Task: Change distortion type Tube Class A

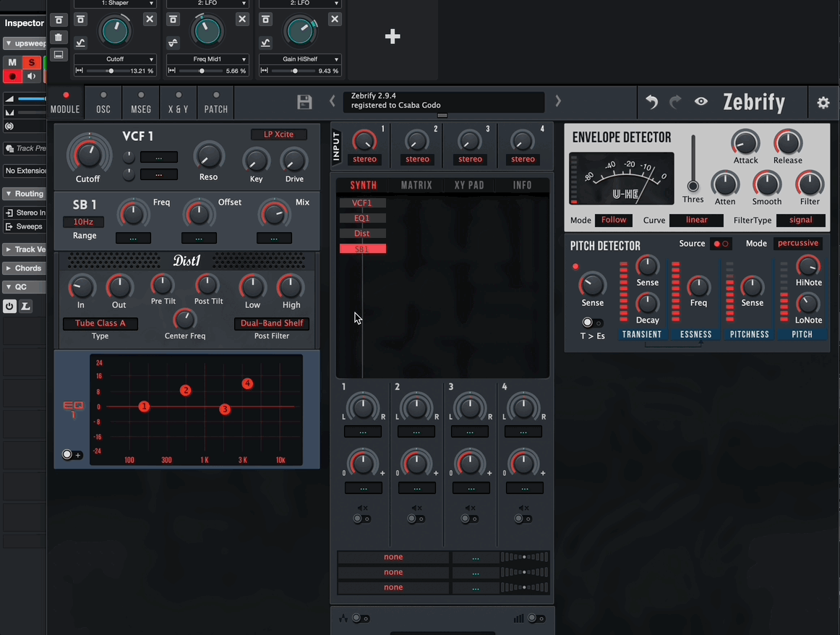Action: click(x=100, y=323)
